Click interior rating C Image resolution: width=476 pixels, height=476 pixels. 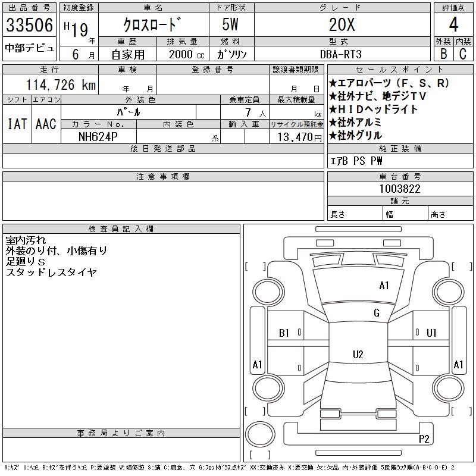click(x=463, y=54)
